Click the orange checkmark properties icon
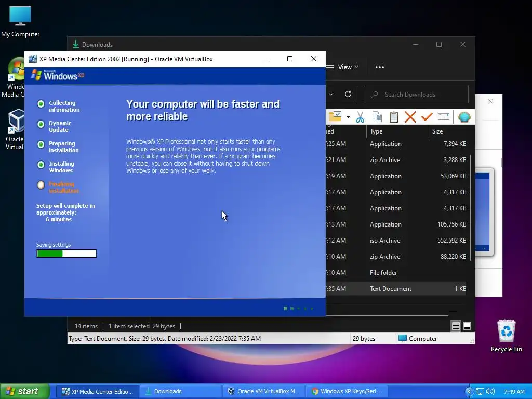532x399 pixels. point(427,117)
